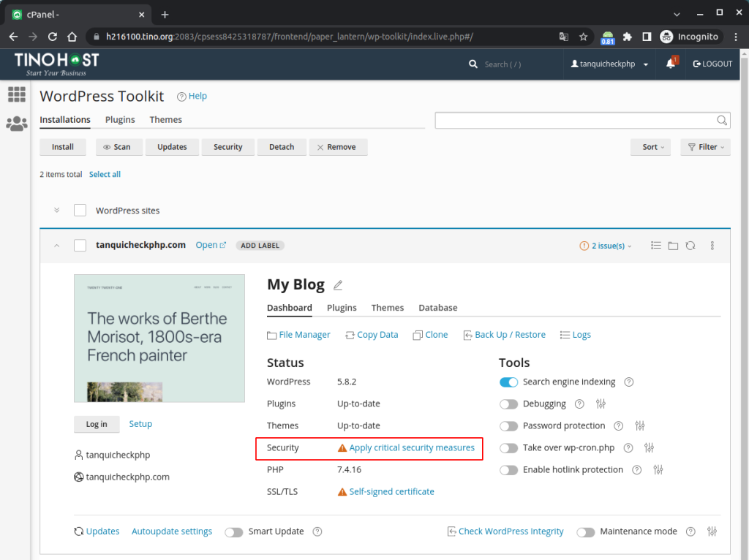Image resolution: width=749 pixels, height=560 pixels.
Task: Switch to the top Plugins tab
Action: (120, 119)
